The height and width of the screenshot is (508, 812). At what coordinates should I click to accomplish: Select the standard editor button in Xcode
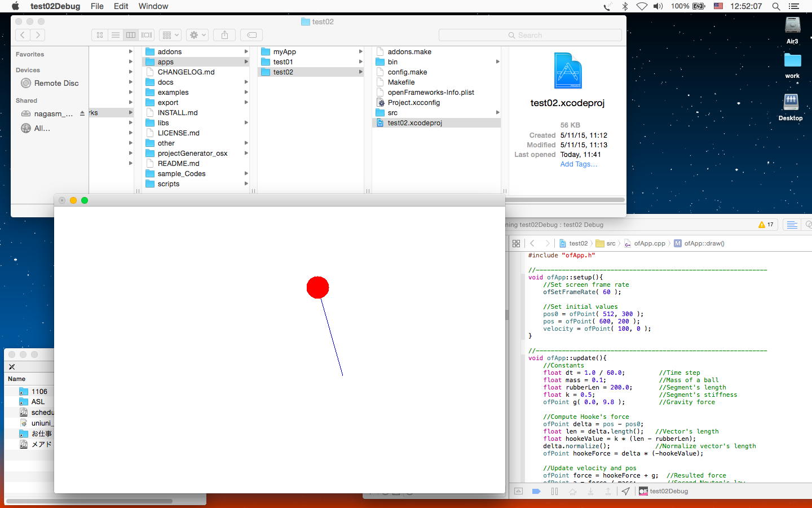792,225
